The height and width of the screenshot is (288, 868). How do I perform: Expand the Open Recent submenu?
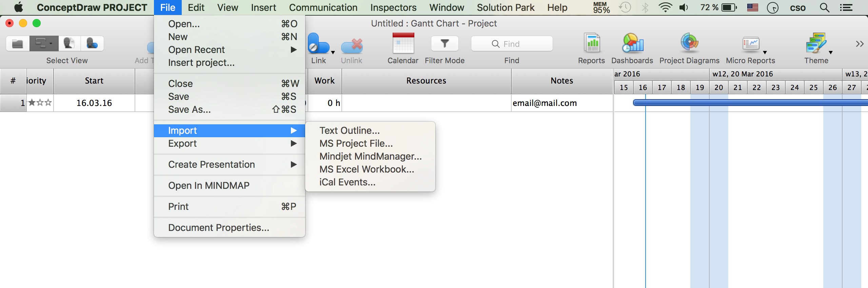(230, 50)
